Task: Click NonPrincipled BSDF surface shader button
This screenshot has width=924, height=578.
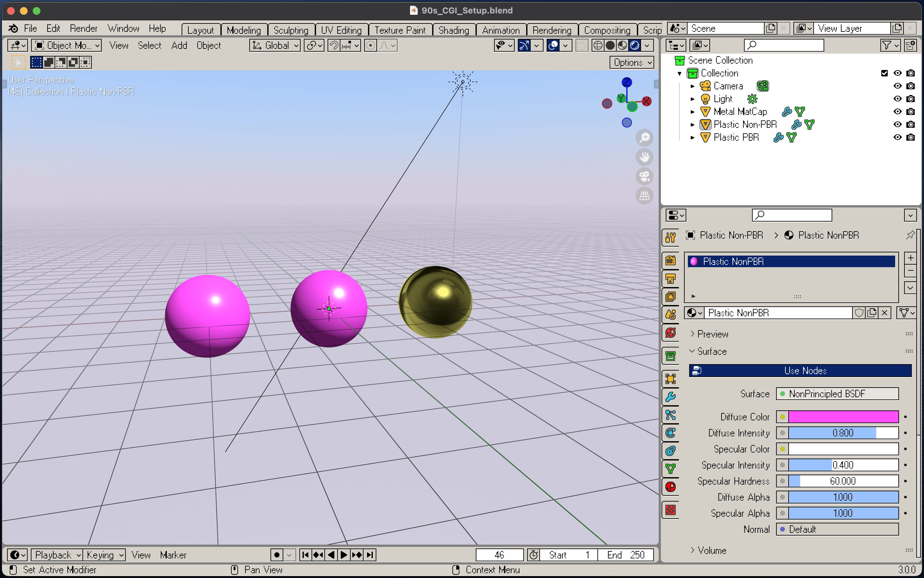Action: [x=837, y=394]
